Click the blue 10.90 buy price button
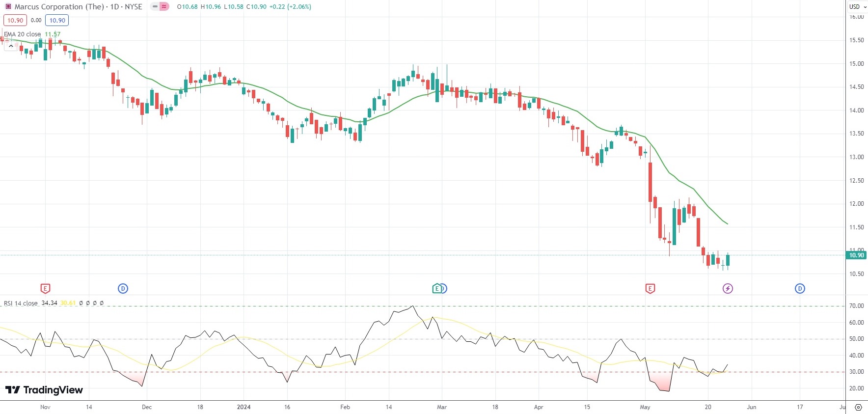Viewport: 868px width, 414px height. coord(57,21)
